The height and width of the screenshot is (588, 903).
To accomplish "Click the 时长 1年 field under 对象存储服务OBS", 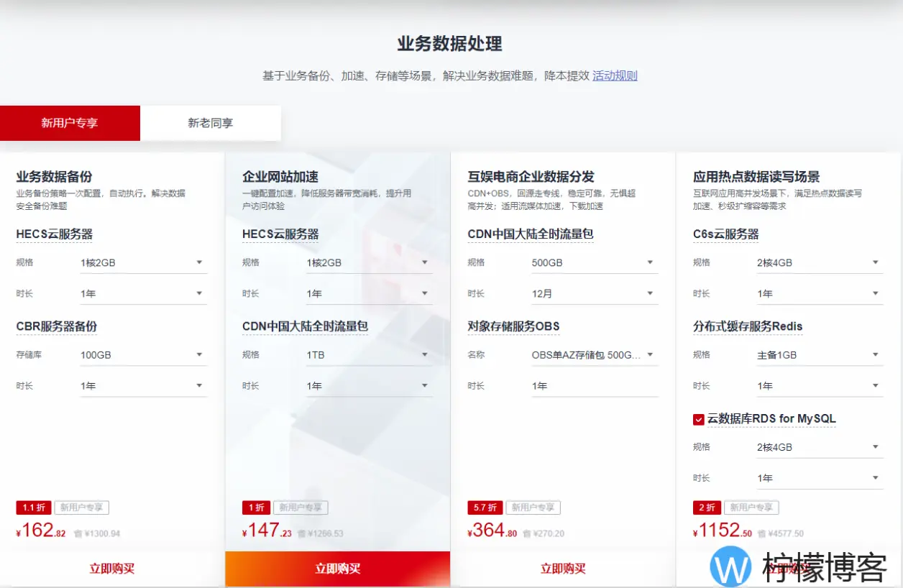I will tap(594, 386).
